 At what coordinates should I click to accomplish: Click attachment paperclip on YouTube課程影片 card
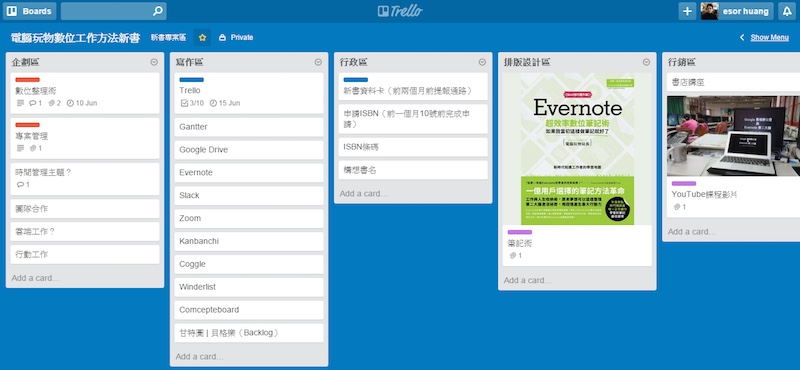(x=679, y=207)
